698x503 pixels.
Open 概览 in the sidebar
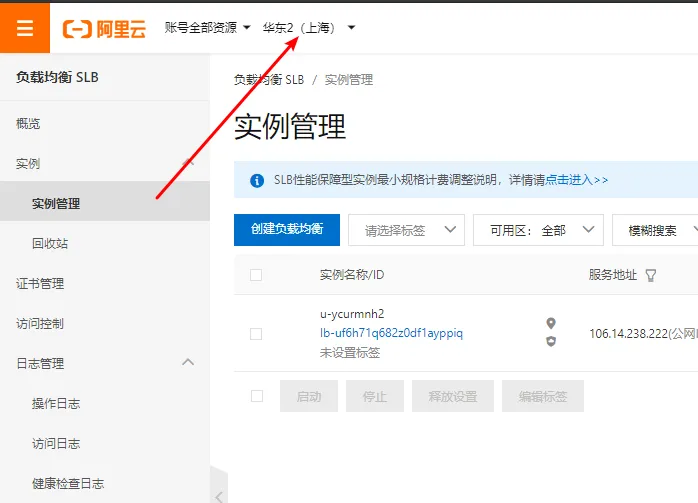pyautogui.click(x=28, y=123)
